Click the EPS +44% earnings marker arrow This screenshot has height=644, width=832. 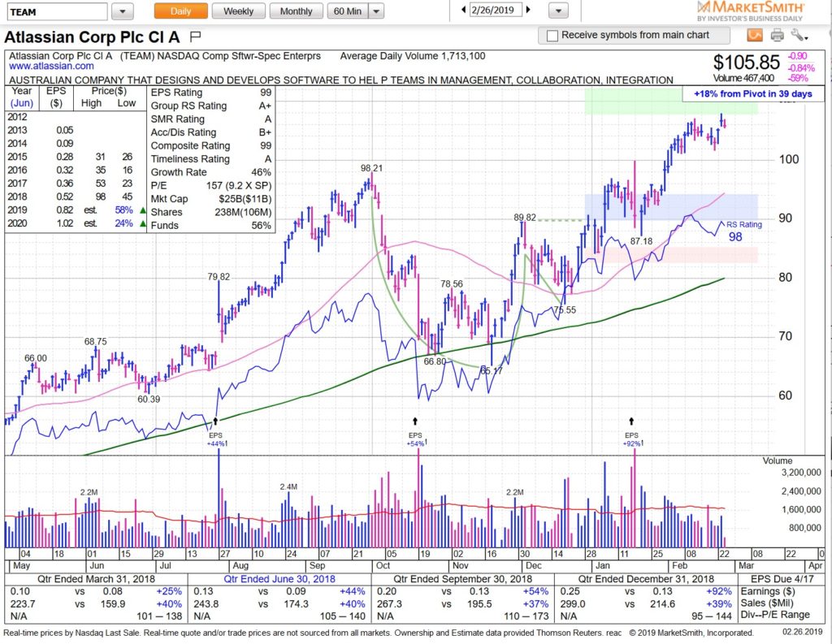point(215,421)
